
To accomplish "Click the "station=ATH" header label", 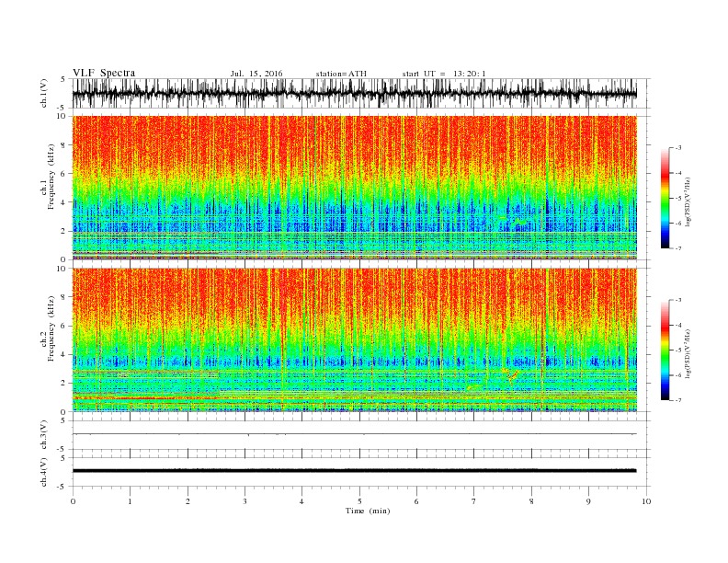I will point(341,74).
